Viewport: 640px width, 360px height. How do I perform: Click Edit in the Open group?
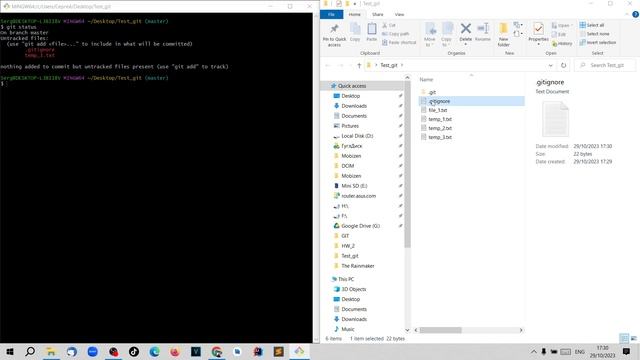point(559,34)
